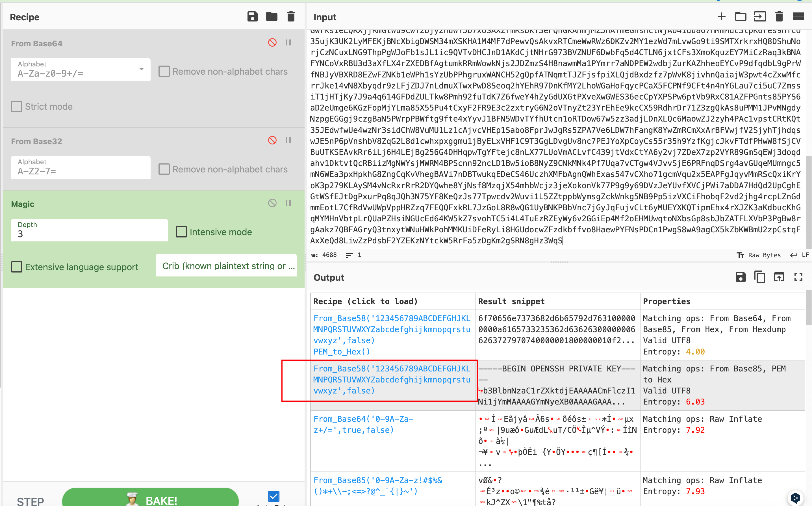The height and width of the screenshot is (506, 812).
Task: Save the current recipe
Action: pos(252,16)
